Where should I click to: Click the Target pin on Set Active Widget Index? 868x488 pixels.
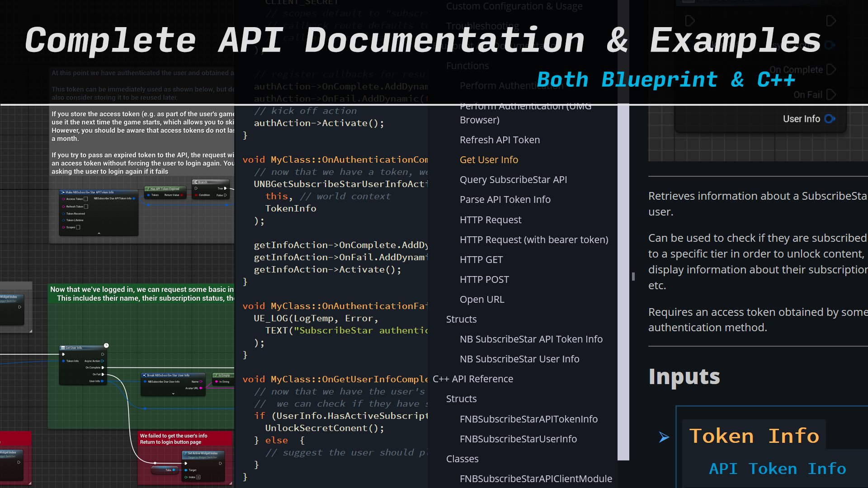pyautogui.click(x=186, y=470)
